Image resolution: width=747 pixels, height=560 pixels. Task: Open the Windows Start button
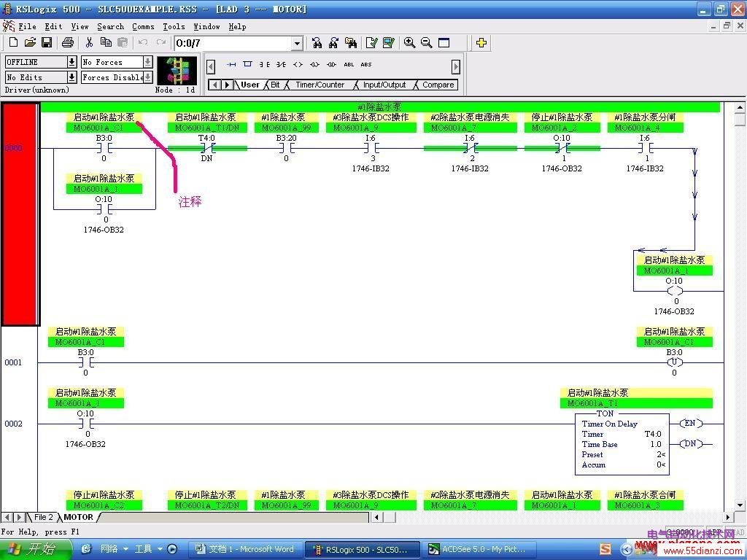click(34, 550)
